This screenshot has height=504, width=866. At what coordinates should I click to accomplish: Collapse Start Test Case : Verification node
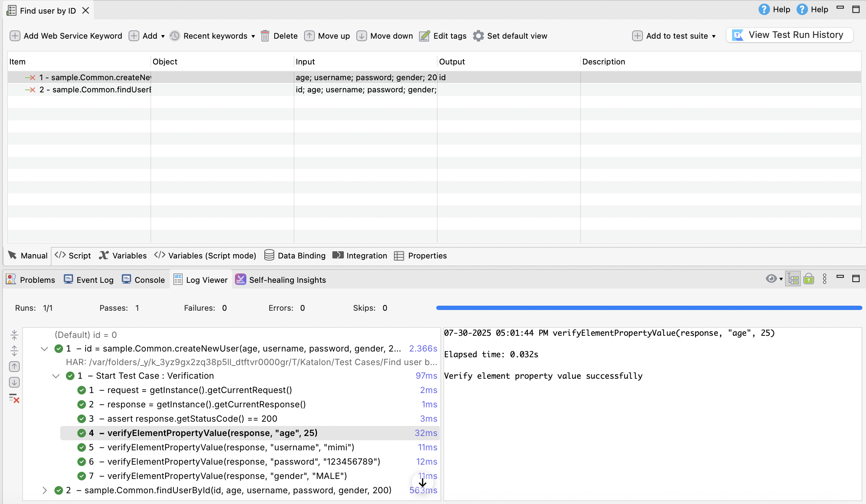pyautogui.click(x=56, y=376)
